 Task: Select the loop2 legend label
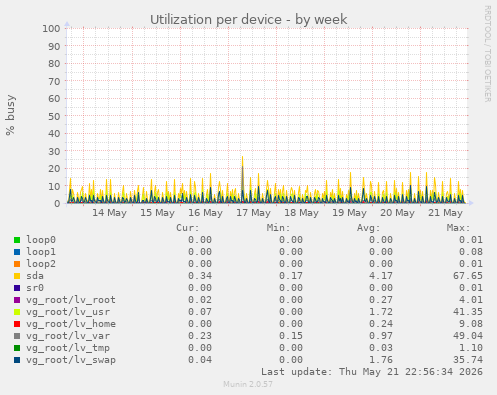tap(41, 264)
